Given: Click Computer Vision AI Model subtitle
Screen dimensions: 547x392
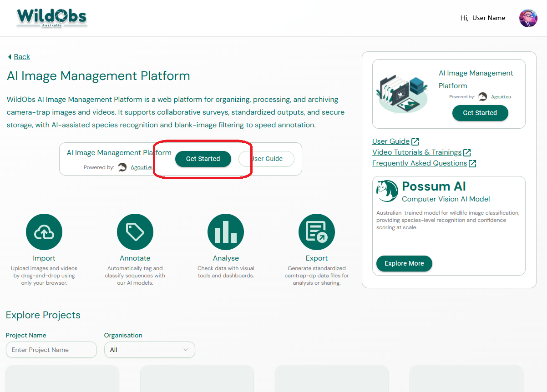Looking at the screenshot, I should coord(446,199).
